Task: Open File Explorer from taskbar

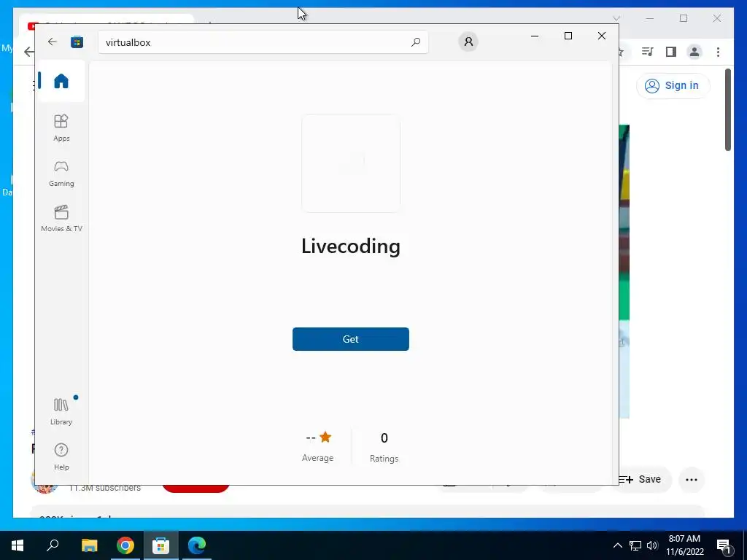Action: pyautogui.click(x=89, y=545)
